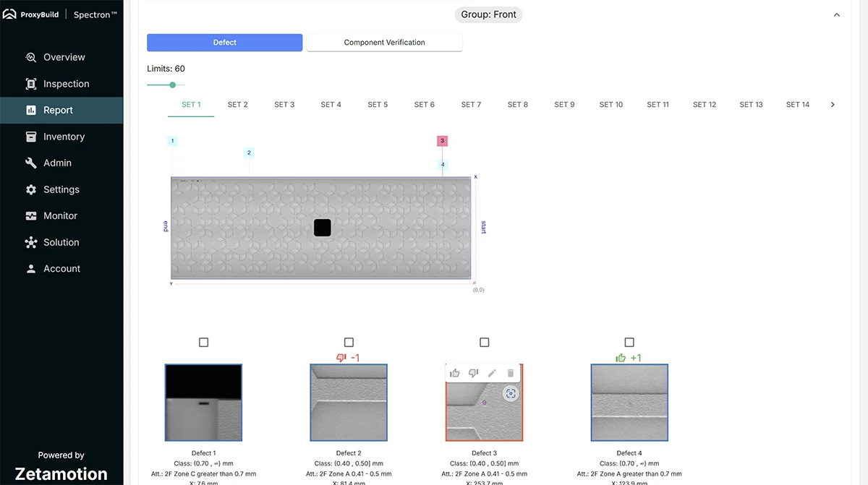
Task: Click the Limits slider handle
Action: click(x=172, y=85)
